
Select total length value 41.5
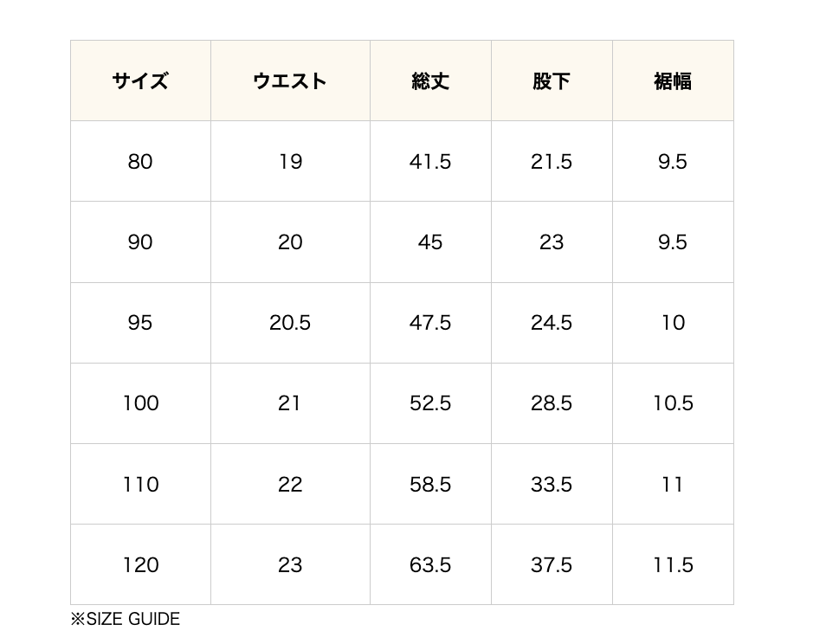[x=430, y=162]
